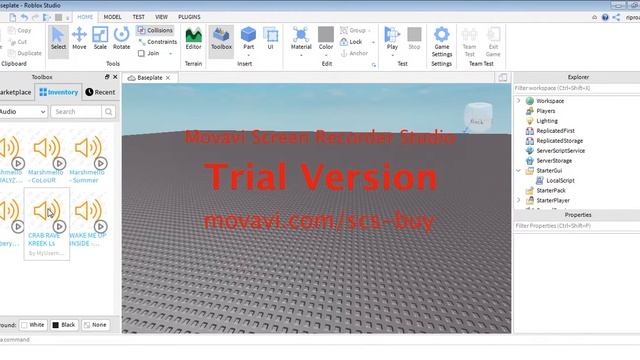Click the Play test button
Screen dimensions: 640x360
coord(392,38)
